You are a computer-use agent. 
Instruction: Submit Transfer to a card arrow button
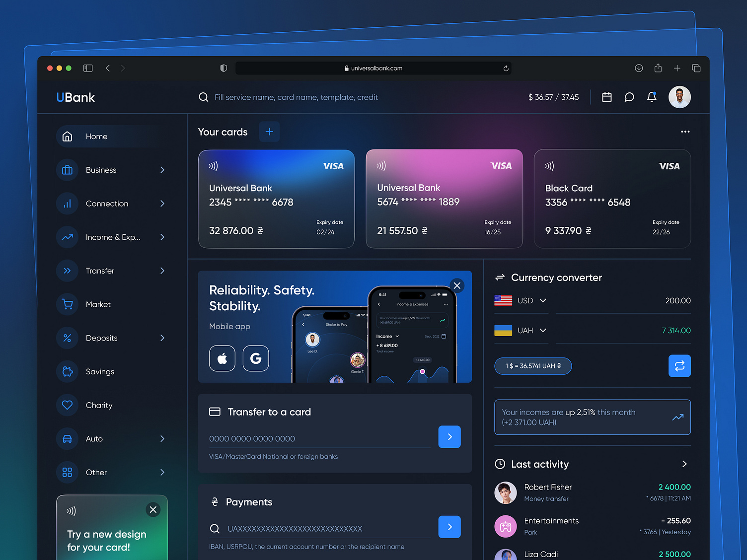(449, 437)
